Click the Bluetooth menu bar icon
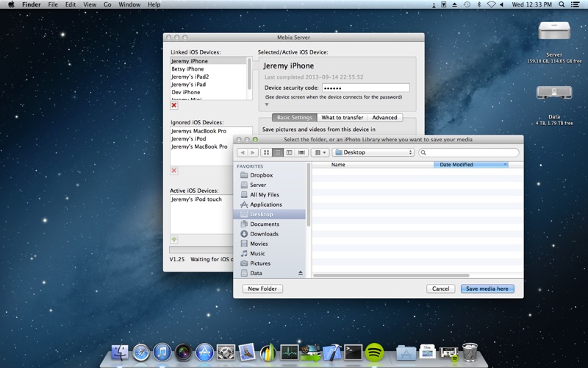 479,4
